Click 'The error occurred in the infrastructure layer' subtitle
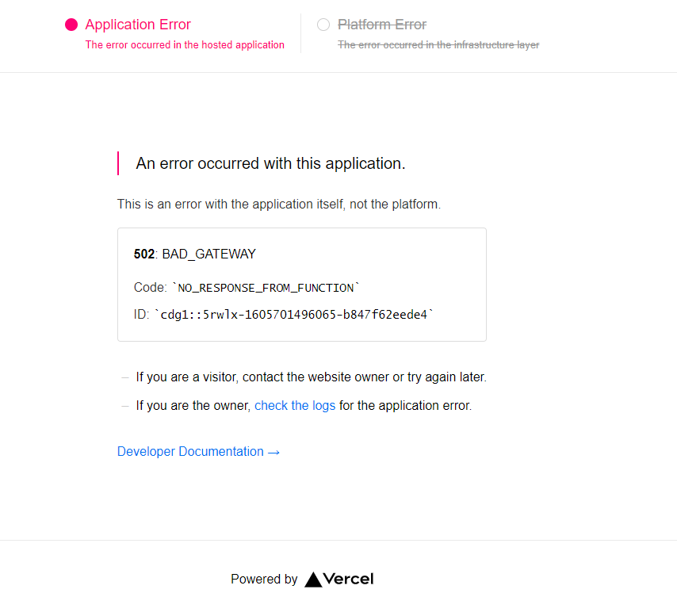This screenshot has width=677, height=616. tap(438, 45)
